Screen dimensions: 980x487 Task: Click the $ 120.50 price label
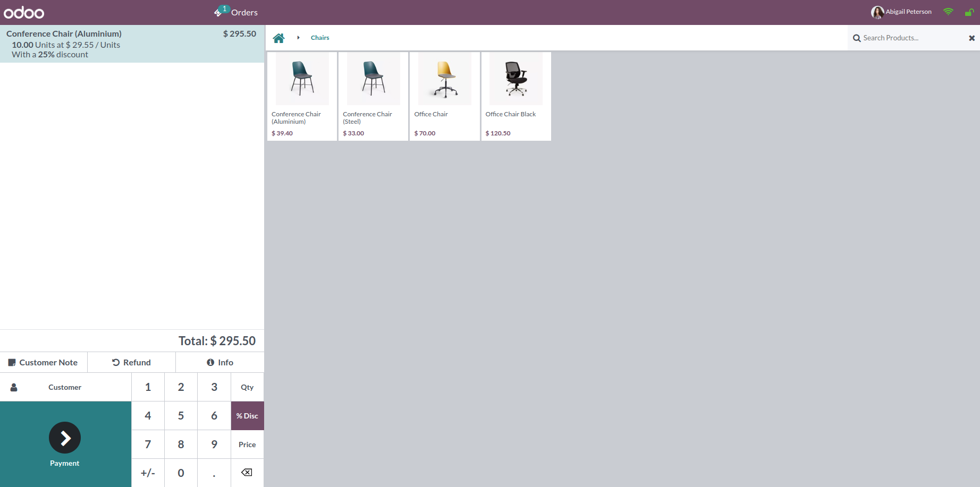click(x=498, y=133)
